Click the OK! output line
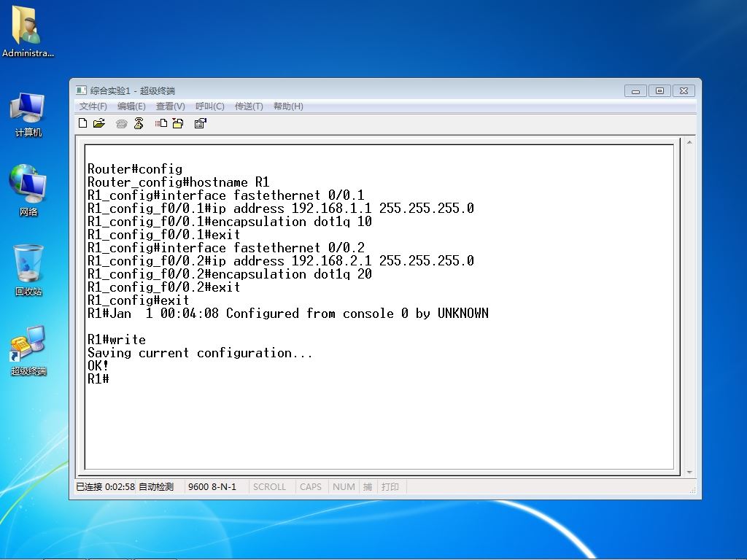747x560 pixels. 98,366
